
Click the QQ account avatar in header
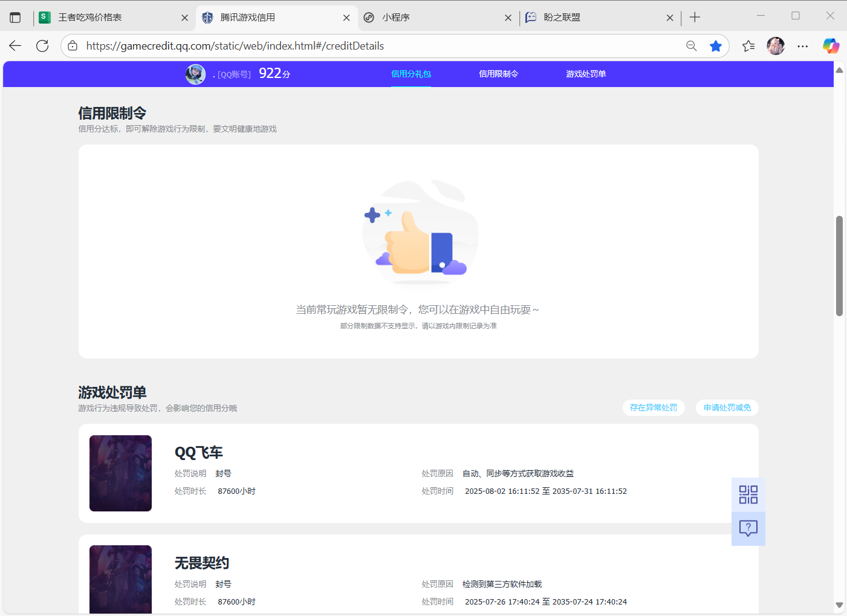coord(195,74)
